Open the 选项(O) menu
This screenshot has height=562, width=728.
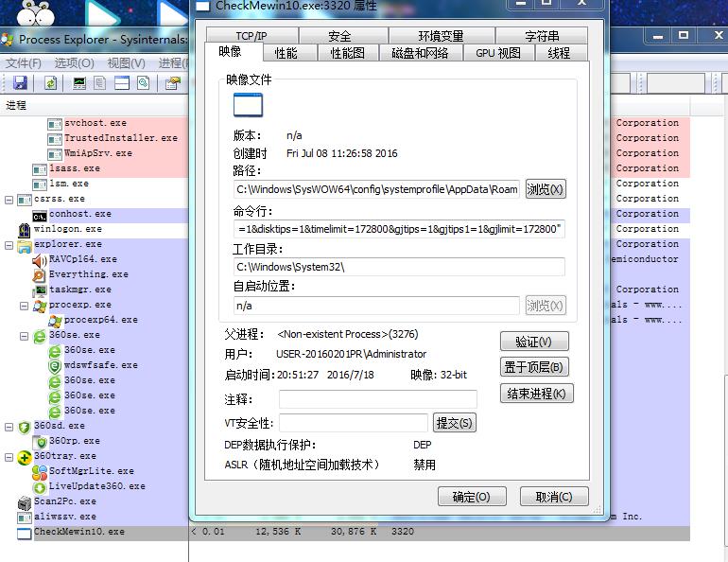pyautogui.click(x=75, y=63)
